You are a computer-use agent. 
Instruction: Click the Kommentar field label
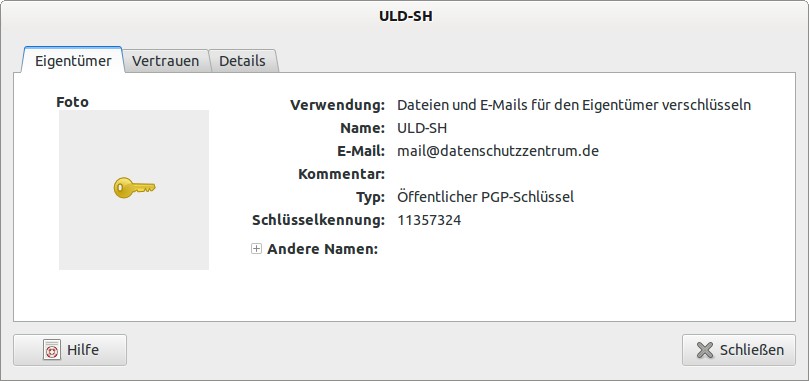[342, 174]
